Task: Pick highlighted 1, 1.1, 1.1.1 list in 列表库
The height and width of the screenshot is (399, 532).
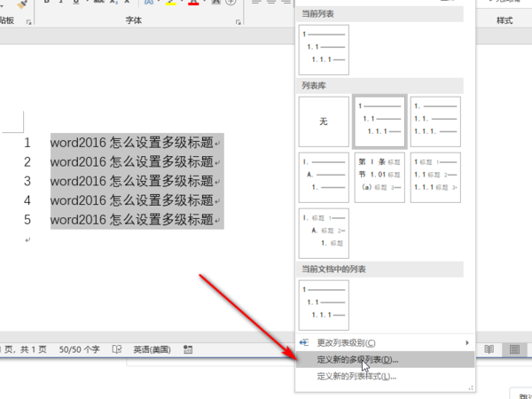Action: tap(379, 121)
